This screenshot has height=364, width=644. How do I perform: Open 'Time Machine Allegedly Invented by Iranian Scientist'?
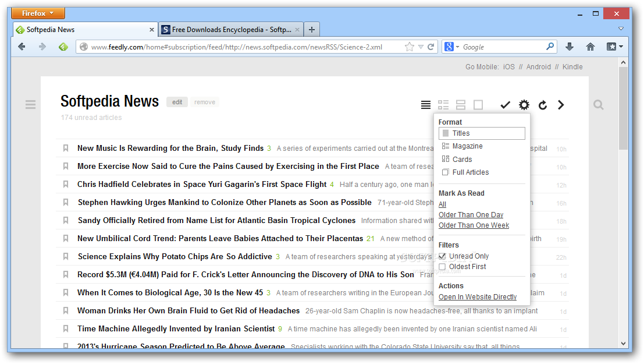(176, 329)
